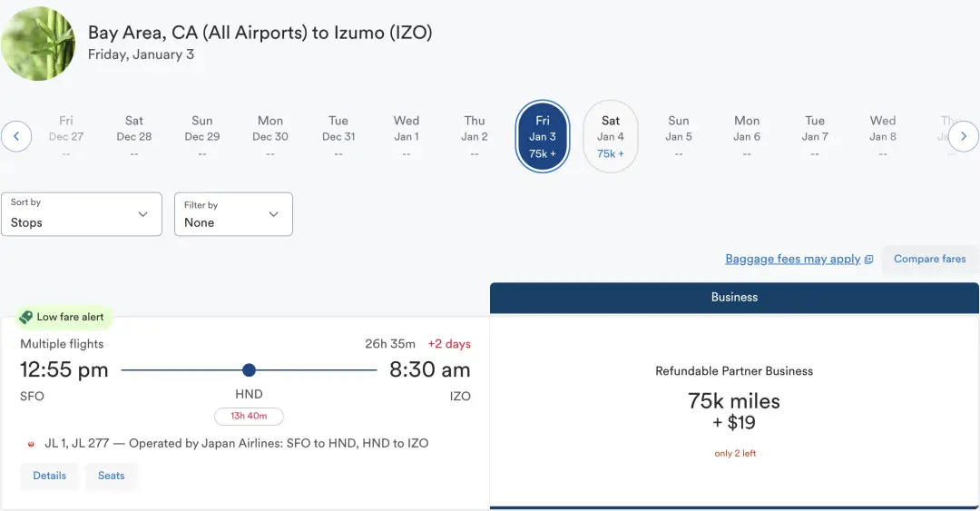Click the bamboo destination thumbnail image
Viewport: 980px width, 511px height.
click(37, 43)
